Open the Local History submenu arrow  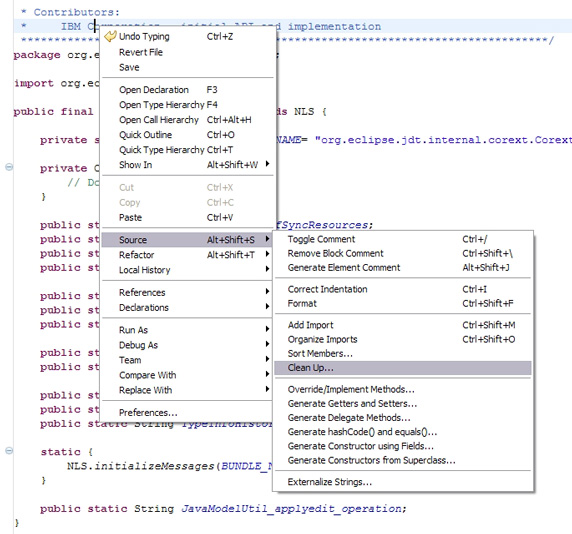(x=267, y=269)
